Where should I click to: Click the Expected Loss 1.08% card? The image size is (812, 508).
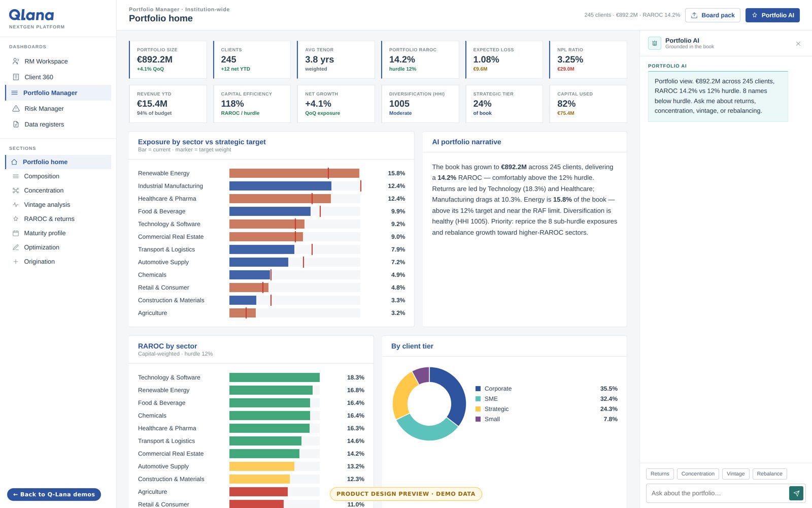click(504, 60)
